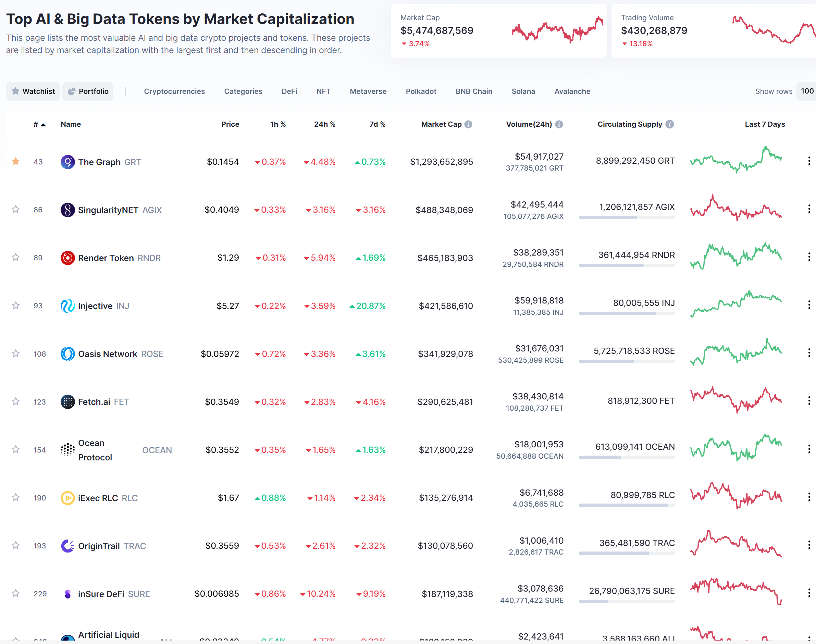This screenshot has height=644, width=816.
Task: Click Volume(24h) info icon
Action: tap(559, 124)
